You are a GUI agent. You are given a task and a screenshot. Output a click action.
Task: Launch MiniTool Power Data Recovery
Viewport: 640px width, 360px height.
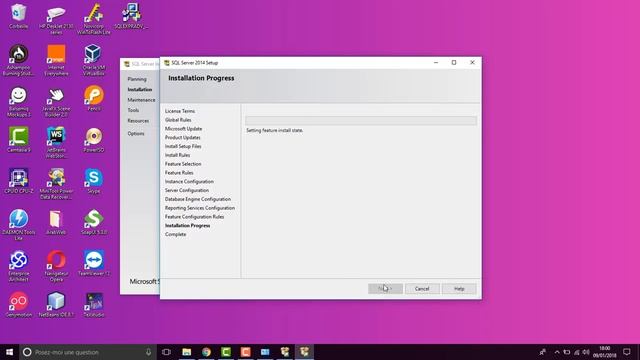pos(56,184)
